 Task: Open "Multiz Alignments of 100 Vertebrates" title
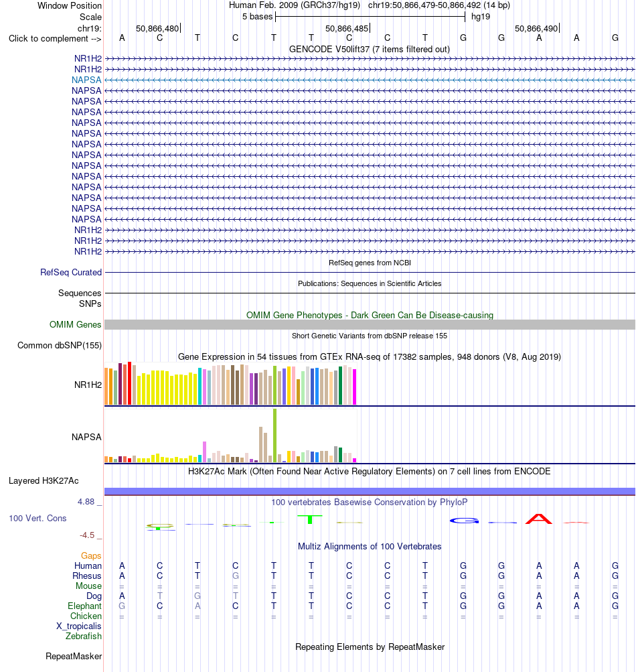pyautogui.click(x=370, y=547)
